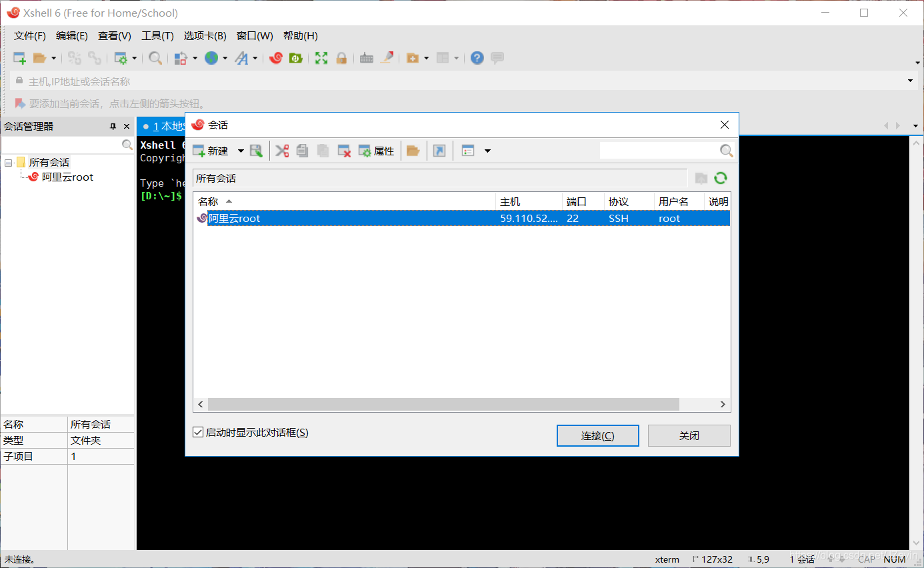Open the 选项卡(B) menu
Screen dimensions: 924x568
(205, 36)
